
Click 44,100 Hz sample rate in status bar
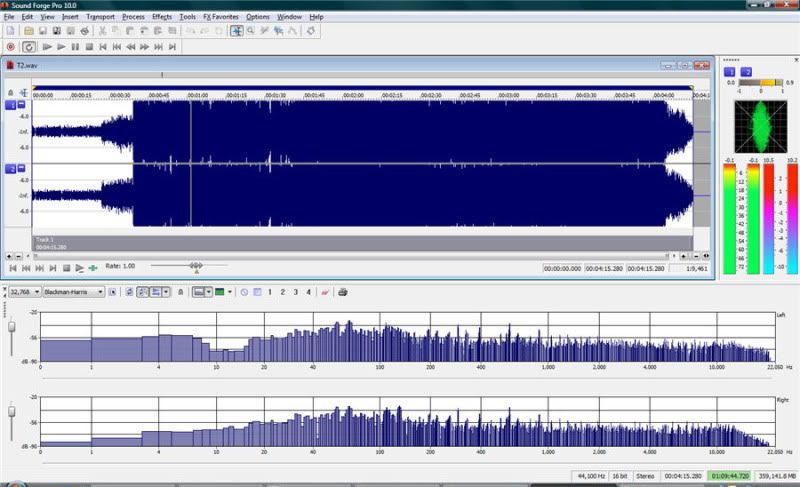[x=591, y=476]
